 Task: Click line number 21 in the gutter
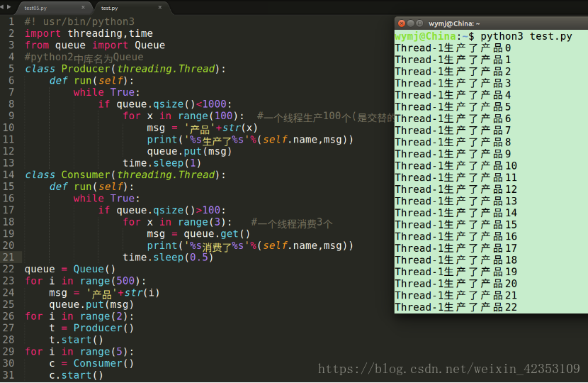[x=9, y=257]
